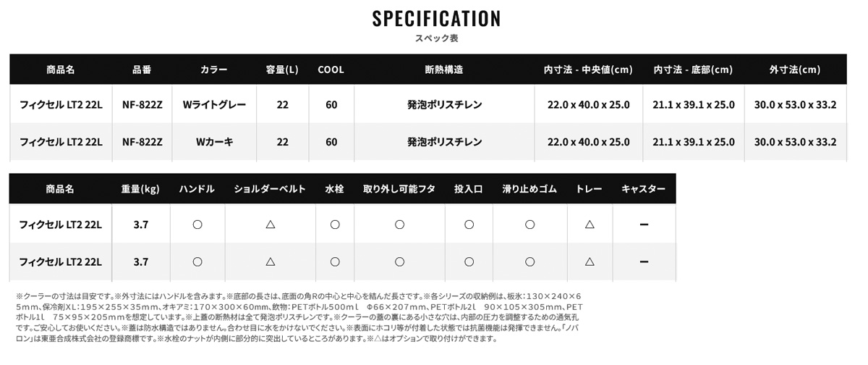Image resolution: width=868 pixels, height=365 pixels.
Task: Click the triangle under トレー in second row
Action: 590,261
